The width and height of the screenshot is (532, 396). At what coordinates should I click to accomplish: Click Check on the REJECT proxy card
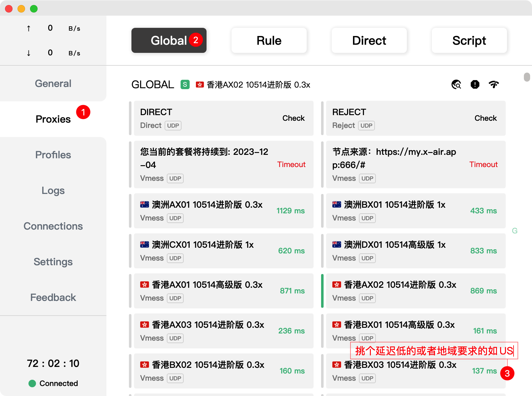click(485, 118)
